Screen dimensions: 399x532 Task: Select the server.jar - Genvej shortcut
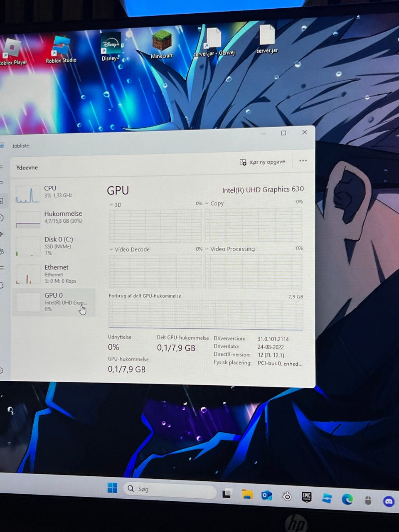coord(214,42)
